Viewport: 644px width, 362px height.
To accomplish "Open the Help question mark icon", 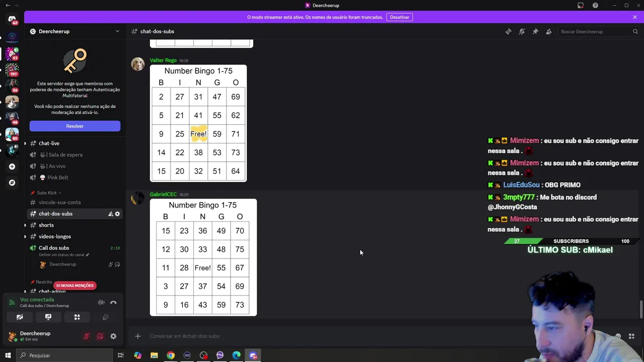I will click(x=595, y=6).
